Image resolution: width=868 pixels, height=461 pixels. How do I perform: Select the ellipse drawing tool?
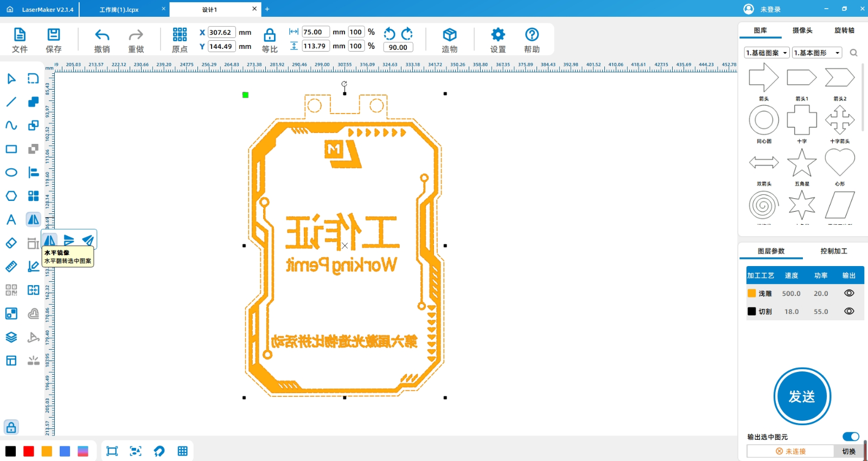[11, 173]
